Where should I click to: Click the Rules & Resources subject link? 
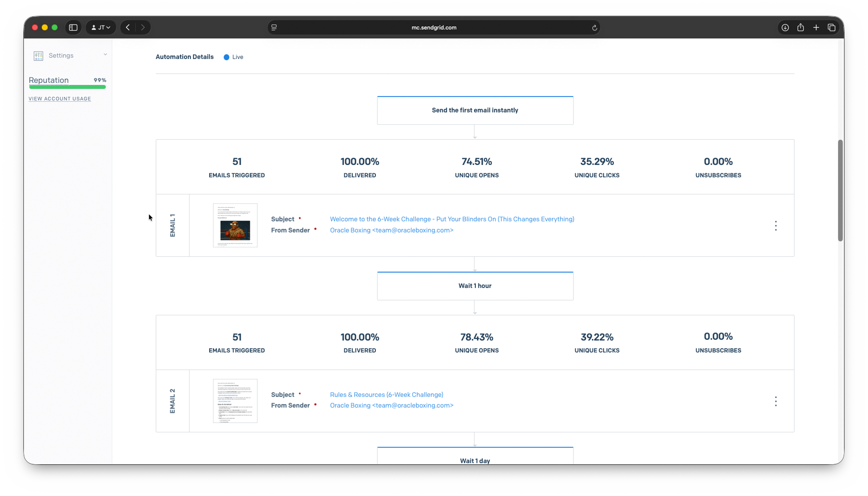click(386, 394)
